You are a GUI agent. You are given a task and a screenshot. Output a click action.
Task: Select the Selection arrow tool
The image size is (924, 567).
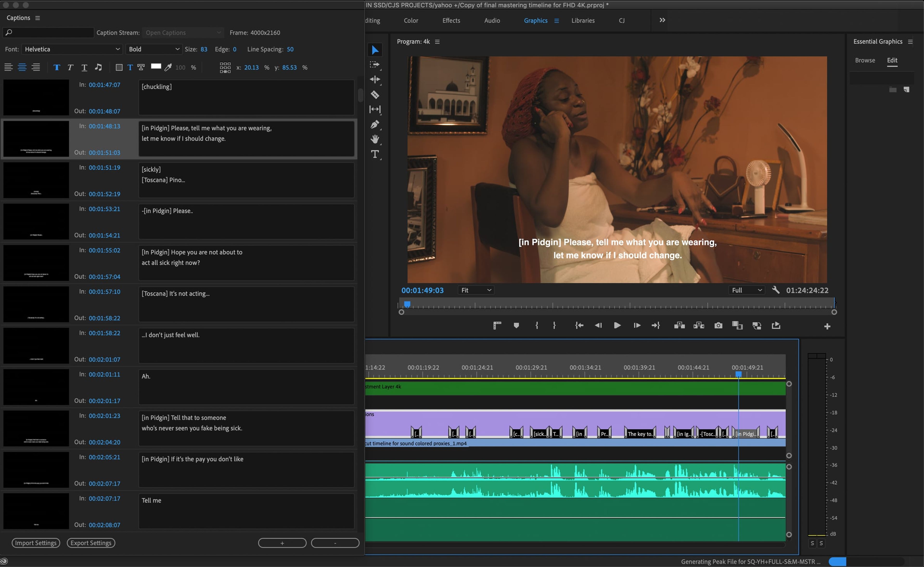(x=375, y=50)
